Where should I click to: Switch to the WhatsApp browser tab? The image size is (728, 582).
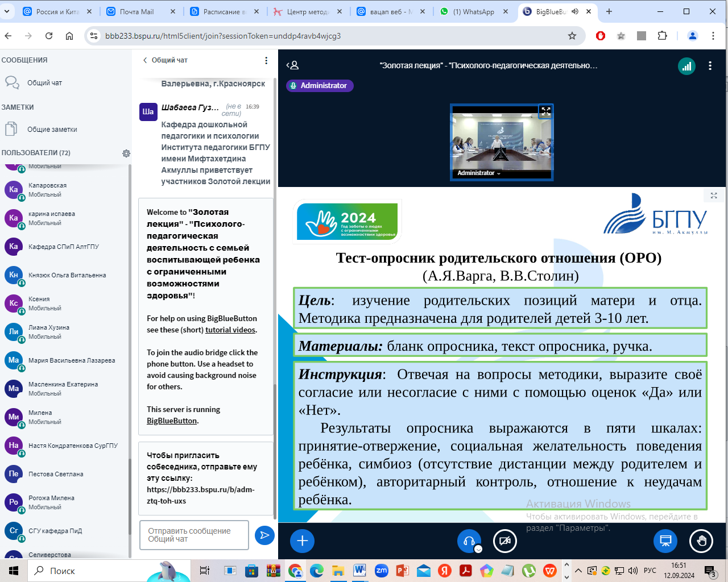[x=473, y=11]
